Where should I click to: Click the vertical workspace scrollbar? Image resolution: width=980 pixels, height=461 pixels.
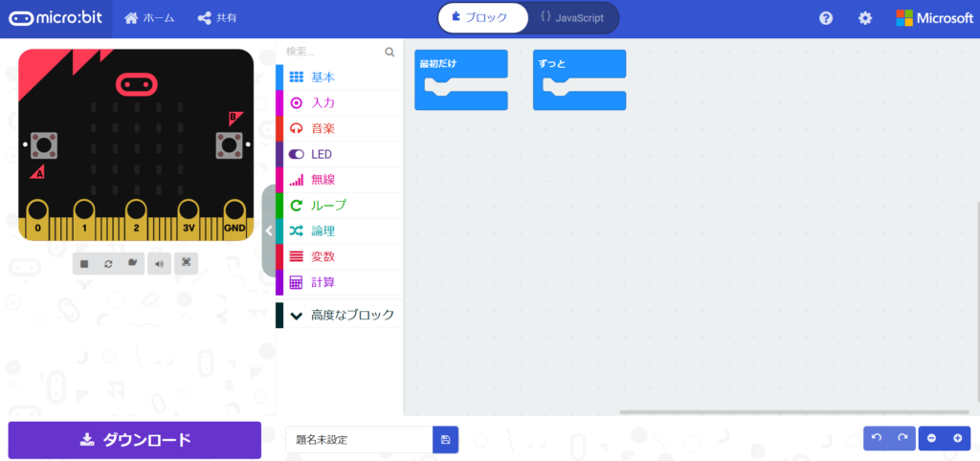pos(977,301)
